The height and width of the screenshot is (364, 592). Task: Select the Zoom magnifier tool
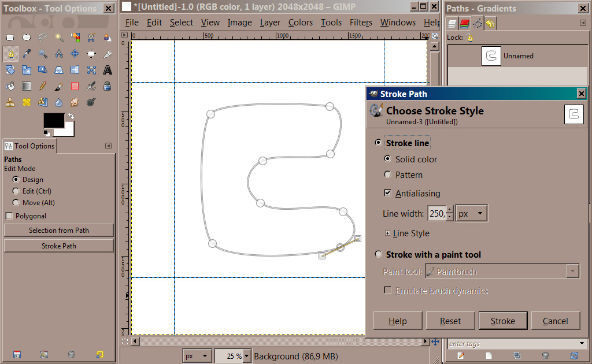pyautogui.click(x=43, y=54)
